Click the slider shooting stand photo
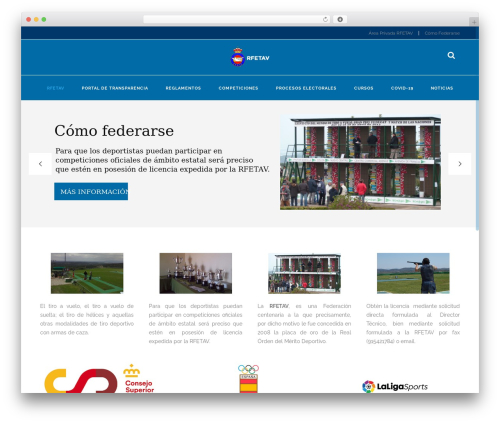The height and width of the screenshot is (423, 500). (360, 162)
